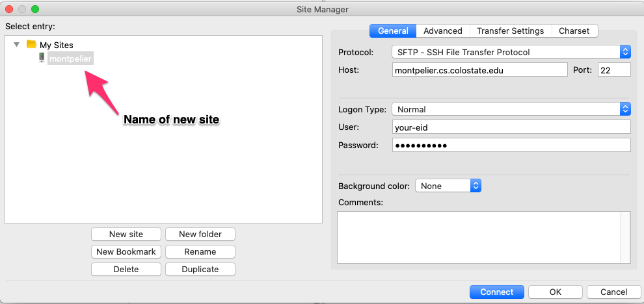Switch to the Transfer Settings tab

[x=510, y=31]
